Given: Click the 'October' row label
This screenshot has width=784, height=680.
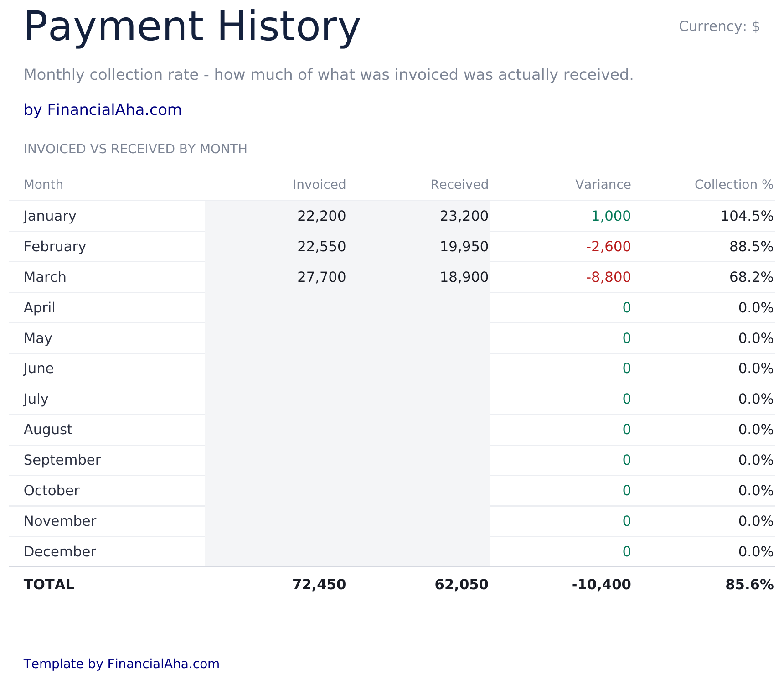Looking at the screenshot, I should tap(52, 491).
